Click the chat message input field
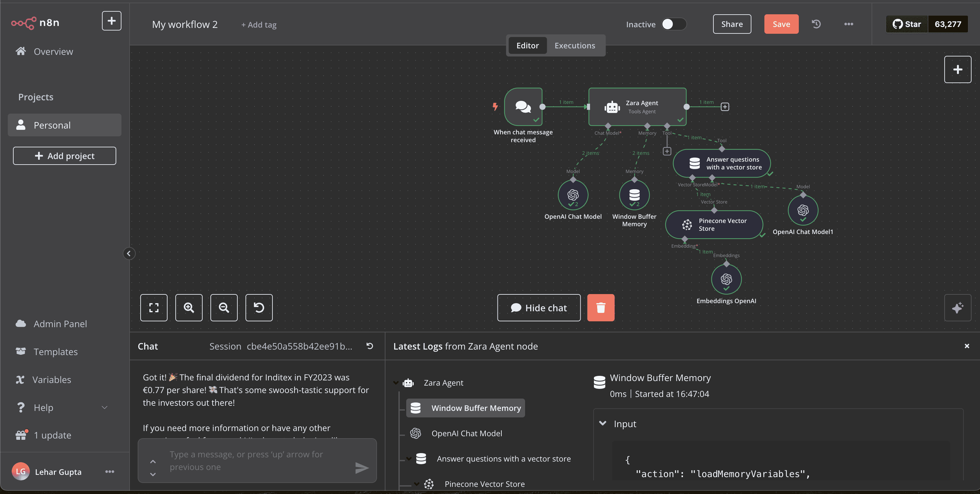The image size is (980, 494). coord(257,461)
